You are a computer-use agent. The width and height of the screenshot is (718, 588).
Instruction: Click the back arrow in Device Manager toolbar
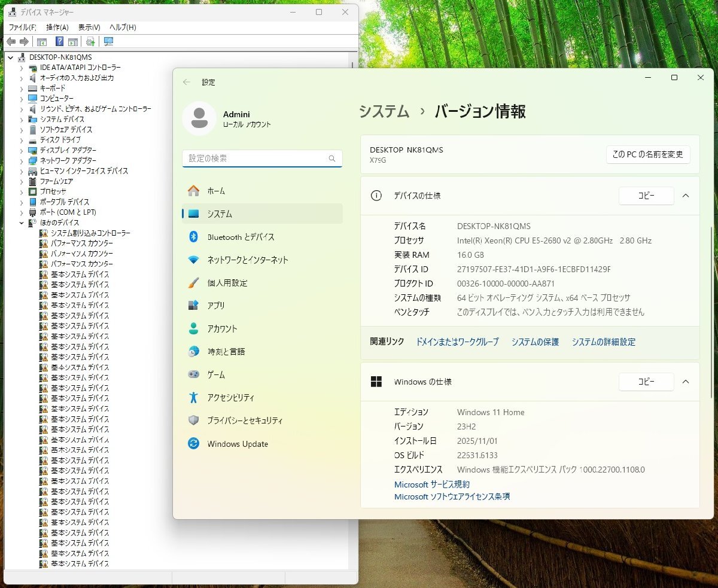point(11,41)
